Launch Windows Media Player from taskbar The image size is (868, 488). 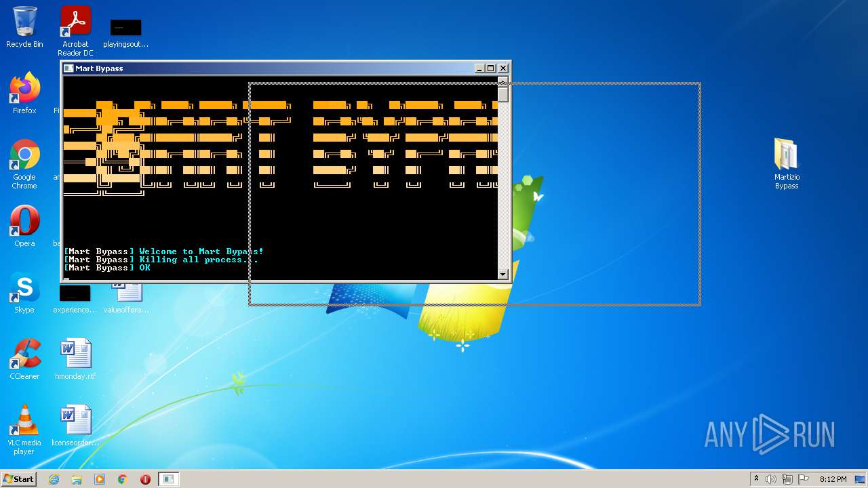(100, 479)
